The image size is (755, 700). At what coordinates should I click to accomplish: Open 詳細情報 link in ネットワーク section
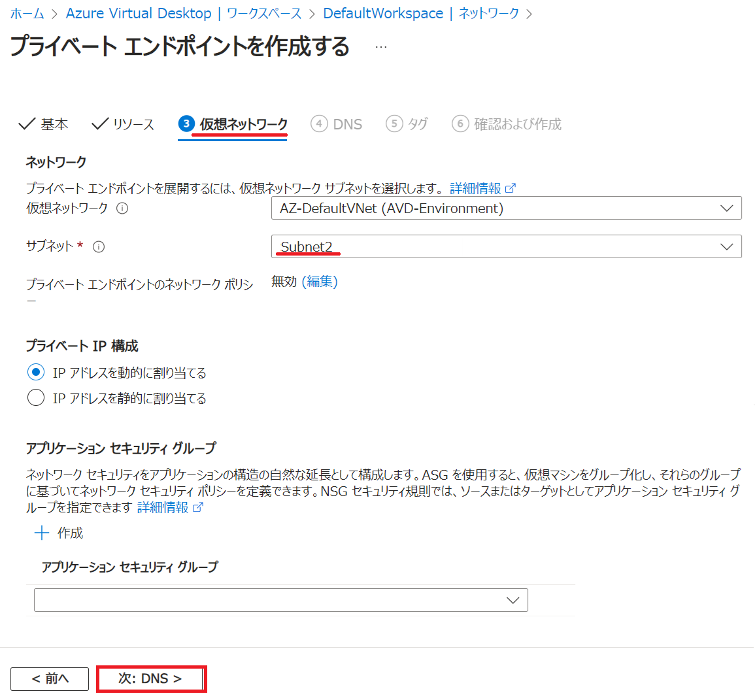pos(476,188)
